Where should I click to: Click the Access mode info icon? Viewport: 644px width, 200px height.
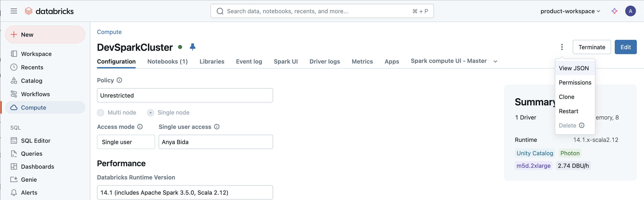click(x=140, y=127)
